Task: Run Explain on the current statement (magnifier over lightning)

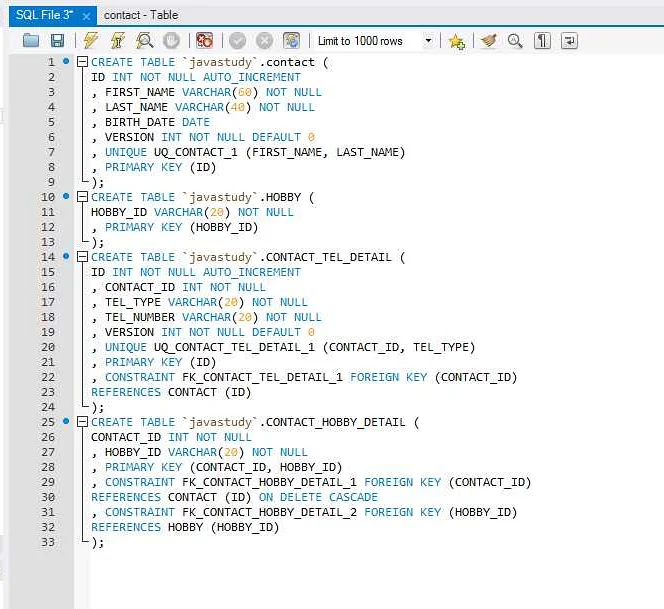Action: click(x=145, y=41)
